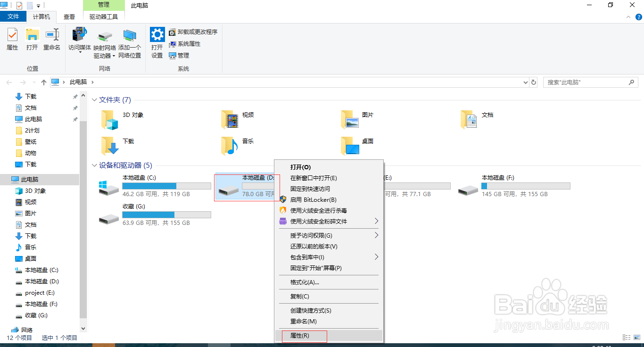Viewport: 644px width, 347px height.
Task: Choose 复制(C) in context menu
Action: (x=329, y=297)
